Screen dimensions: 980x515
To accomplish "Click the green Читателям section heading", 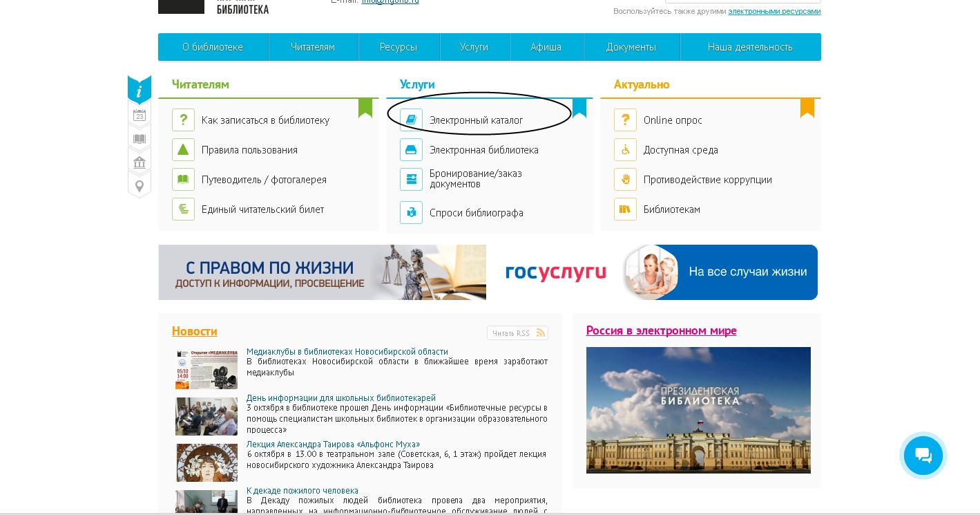I will click(200, 84).
